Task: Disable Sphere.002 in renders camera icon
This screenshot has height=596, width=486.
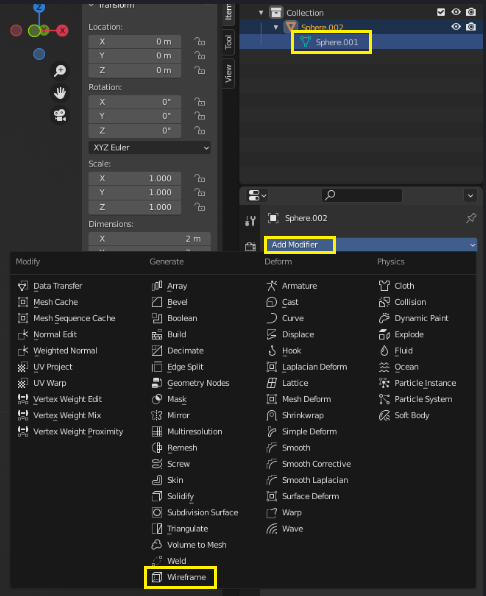Action: [x=471, y=27]
